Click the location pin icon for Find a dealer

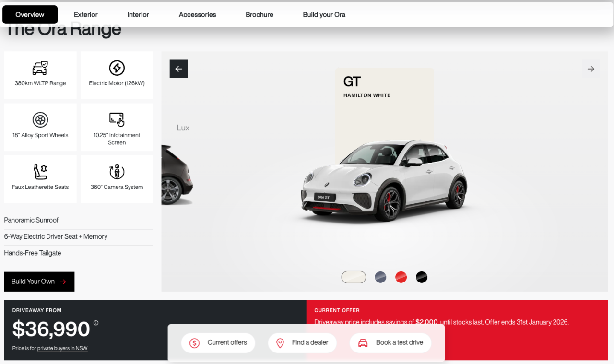click(280, 343)
